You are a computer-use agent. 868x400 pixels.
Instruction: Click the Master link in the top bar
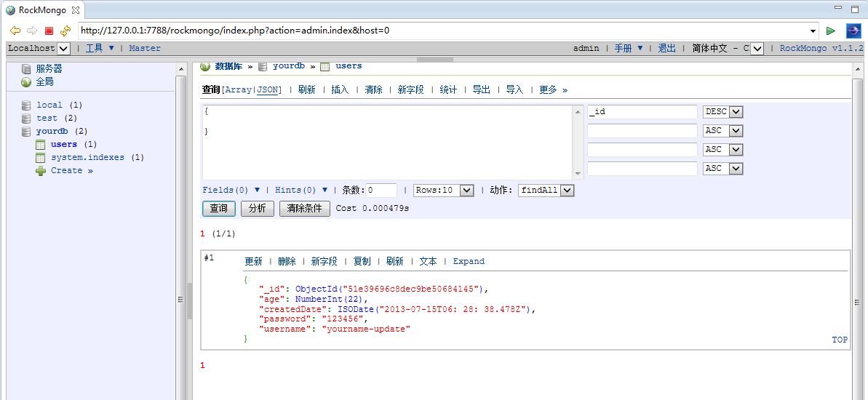(x=145, y=49)
